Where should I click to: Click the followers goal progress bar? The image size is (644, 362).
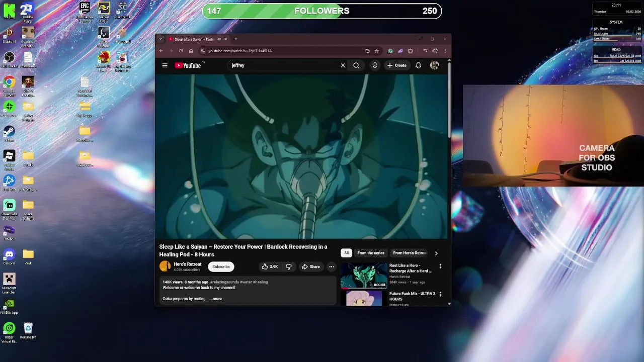coord(322,11)
